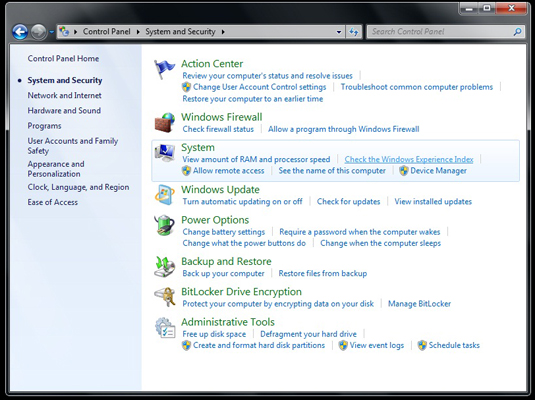Click Troubleshoot common computer problems
This screenshot has width=535, height=400.
pyautogui.click(x=417, y=87)
